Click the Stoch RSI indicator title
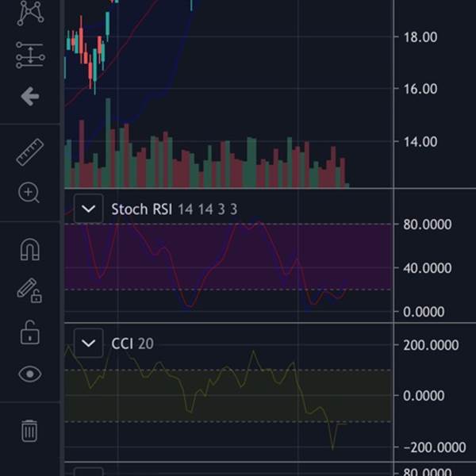 (142, 209)
